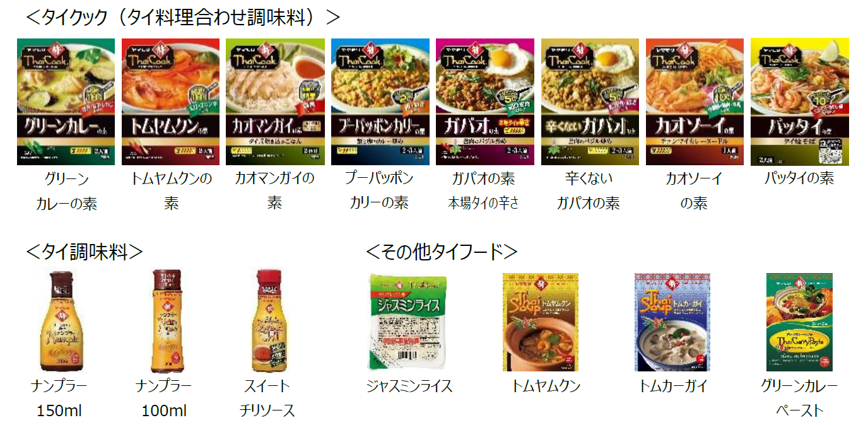Open the Khao Soi mix package image
The width and height of the screenshot is (868, 425).
695,102
